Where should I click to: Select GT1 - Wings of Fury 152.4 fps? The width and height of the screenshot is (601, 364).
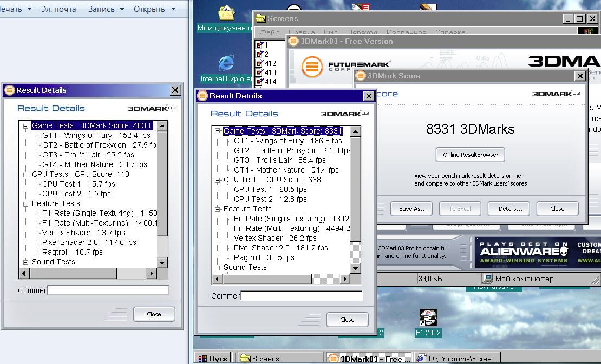coord(96,136)
